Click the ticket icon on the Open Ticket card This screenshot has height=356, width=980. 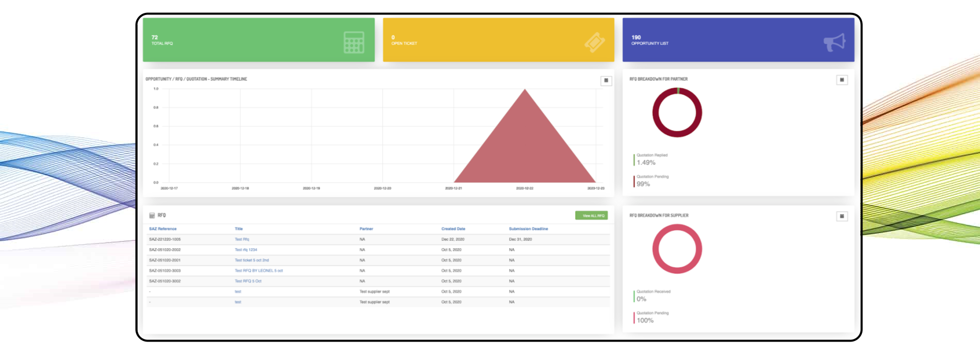point(595,42)
